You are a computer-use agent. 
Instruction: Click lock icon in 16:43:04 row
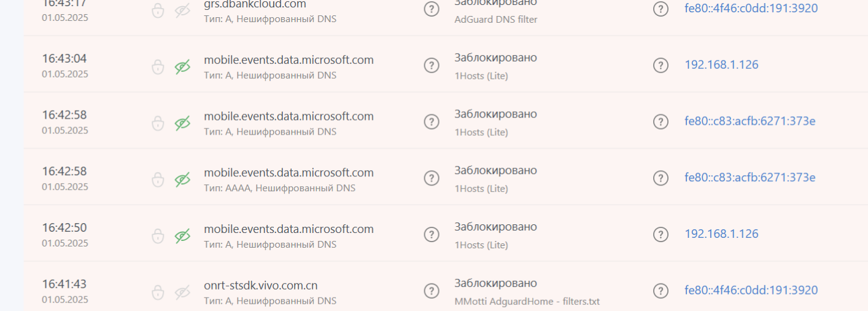click(x=158, y=66)
